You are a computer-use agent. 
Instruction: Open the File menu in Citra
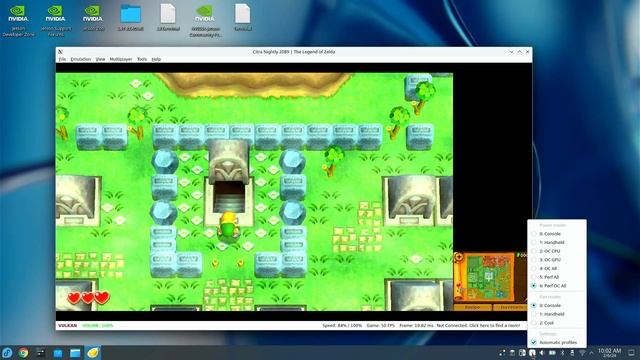coord(62,59)
